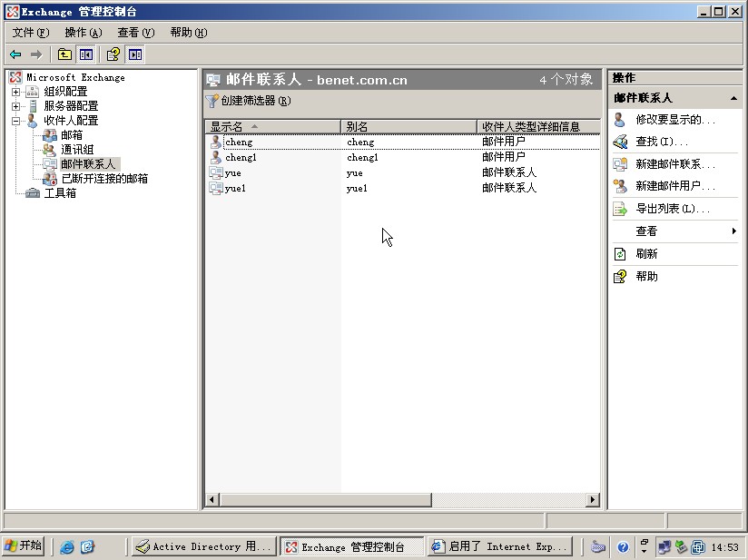
Task: Switch to Active Directory 用... taskbar window
Action: (203, 546)
